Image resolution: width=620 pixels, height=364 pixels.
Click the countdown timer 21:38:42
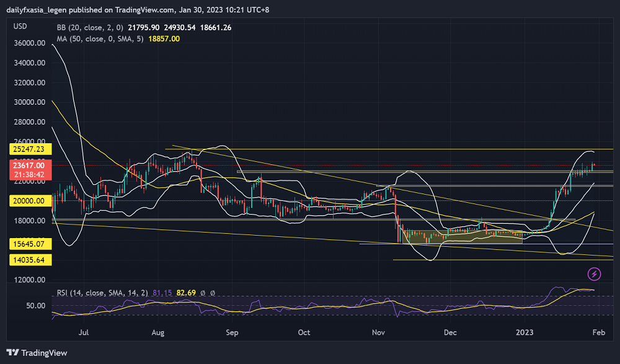pyautogui.click(x=30, y=175)
